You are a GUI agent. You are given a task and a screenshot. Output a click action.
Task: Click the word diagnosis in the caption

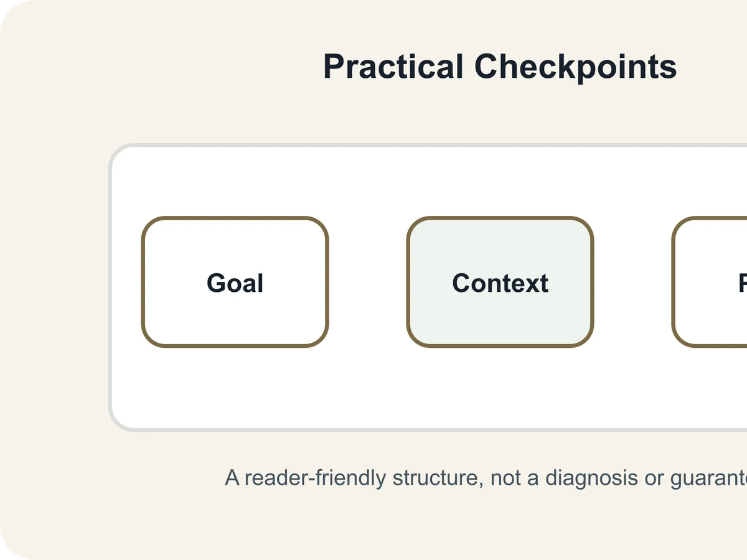tap(596, 478)
